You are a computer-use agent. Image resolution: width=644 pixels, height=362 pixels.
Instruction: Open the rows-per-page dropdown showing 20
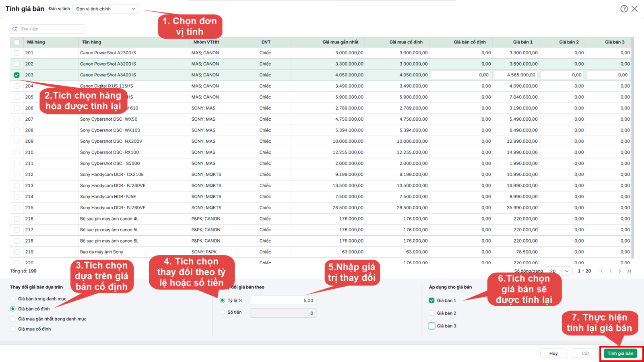(x=559, y=271)
